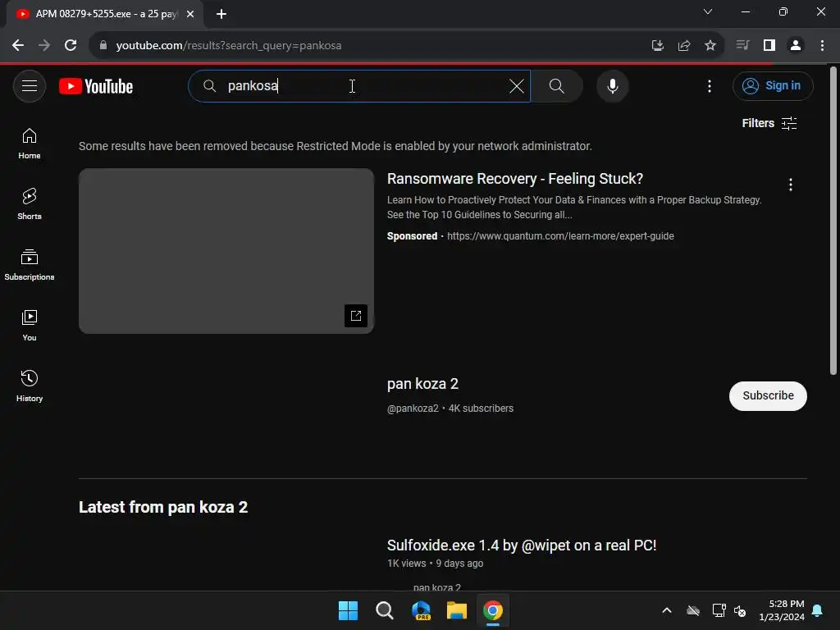Go back in the browser
840x630 pixels.
coord(18,46)
